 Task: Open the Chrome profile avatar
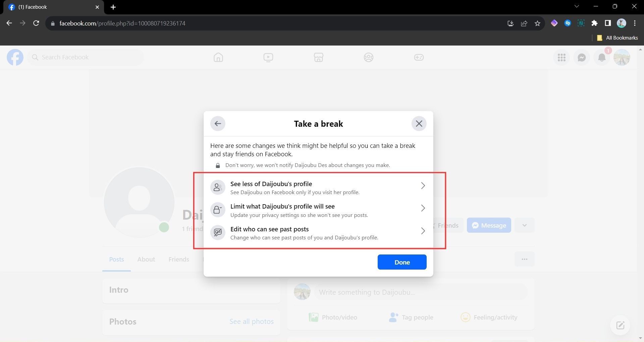pyautogui.click(x=621, y=23)
